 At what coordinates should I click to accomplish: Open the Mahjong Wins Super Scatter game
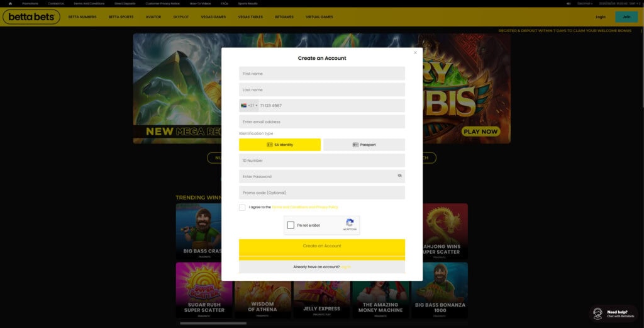445,232
